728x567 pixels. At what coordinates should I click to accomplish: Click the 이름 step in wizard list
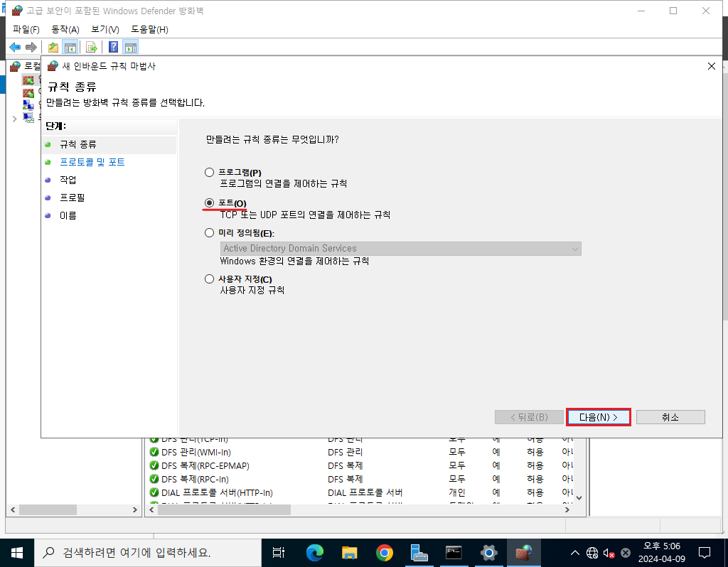pos(68,215)
